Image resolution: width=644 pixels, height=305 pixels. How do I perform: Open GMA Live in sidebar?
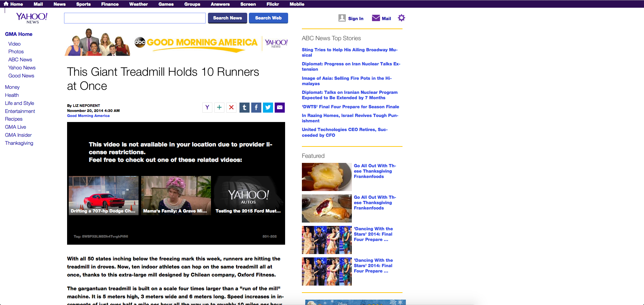pyautogui.click(x=15, y=127)
